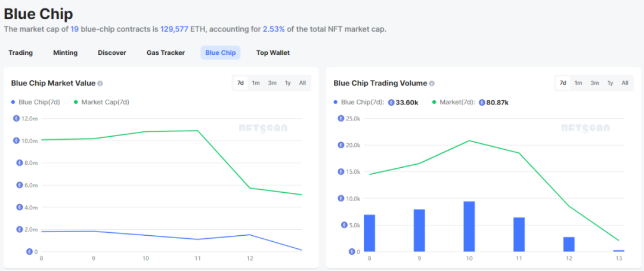644x271 pixels.
Task: Switch to the Gas Tracker tab
Action: click(166, 53)
